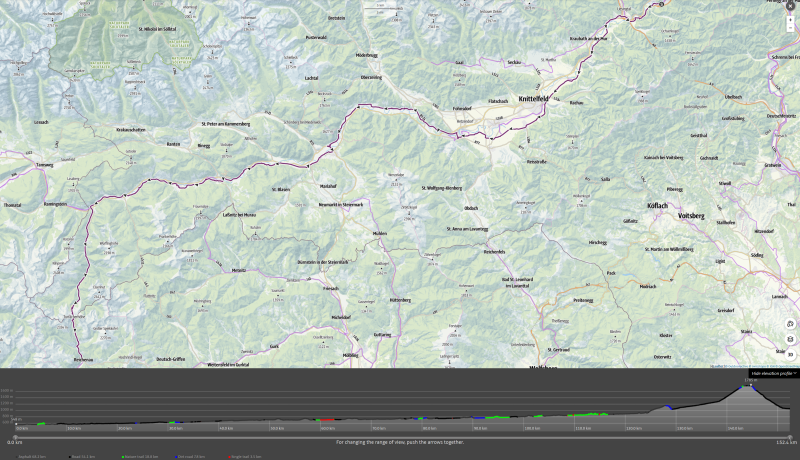The height and width of the screenshot is (460, 800).
Task: Open the map layers selector
Action: (791, 324)
